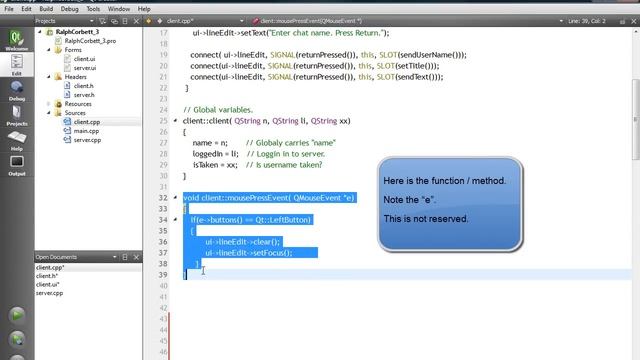The width and height of the screenshot is (640, 360).
Task: Go forward using the editor navigation arrow
Action: coord(160,21)
